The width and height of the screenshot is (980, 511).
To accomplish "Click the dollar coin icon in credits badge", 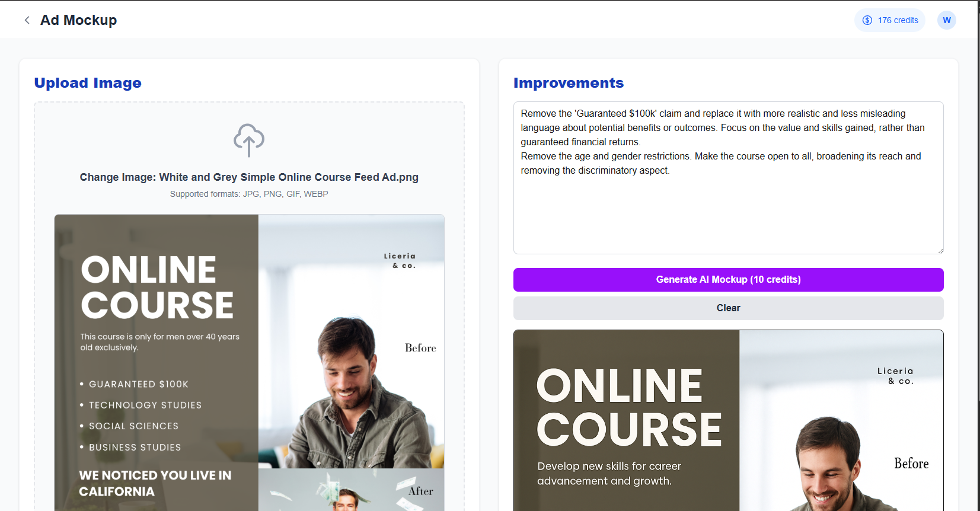I will pyautogui.click(x=867, y=20).
